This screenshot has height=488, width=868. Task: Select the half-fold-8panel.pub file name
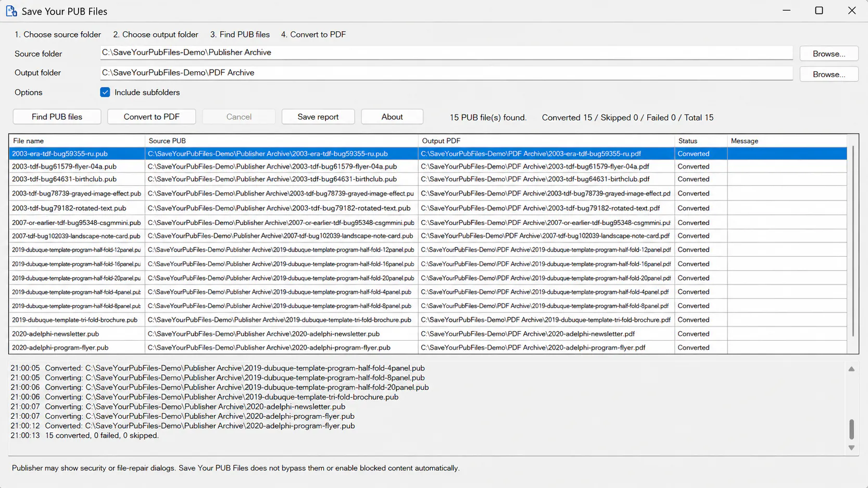[76, 306]
